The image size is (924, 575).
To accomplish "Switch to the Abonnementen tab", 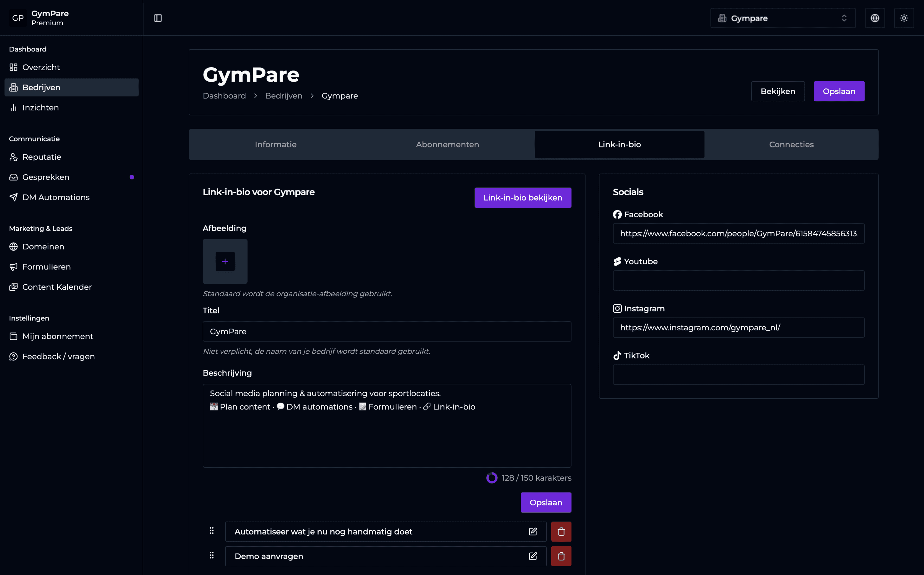I will point(448,145).
